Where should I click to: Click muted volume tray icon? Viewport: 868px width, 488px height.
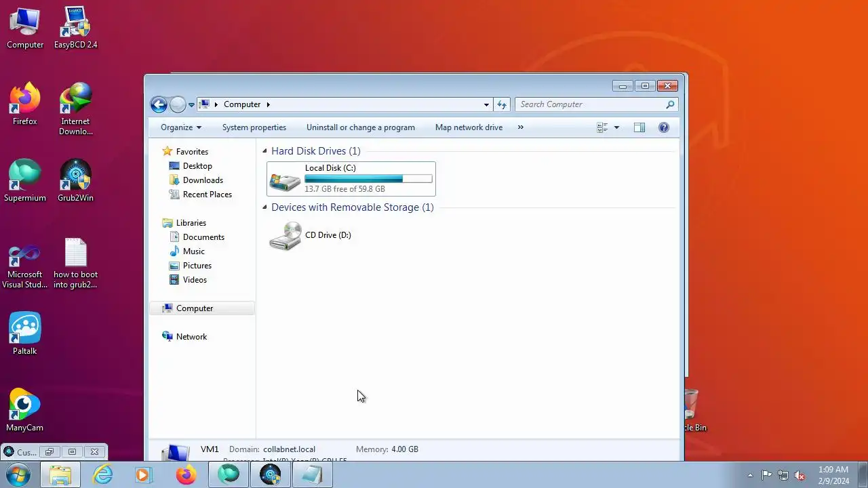point(800,475)
